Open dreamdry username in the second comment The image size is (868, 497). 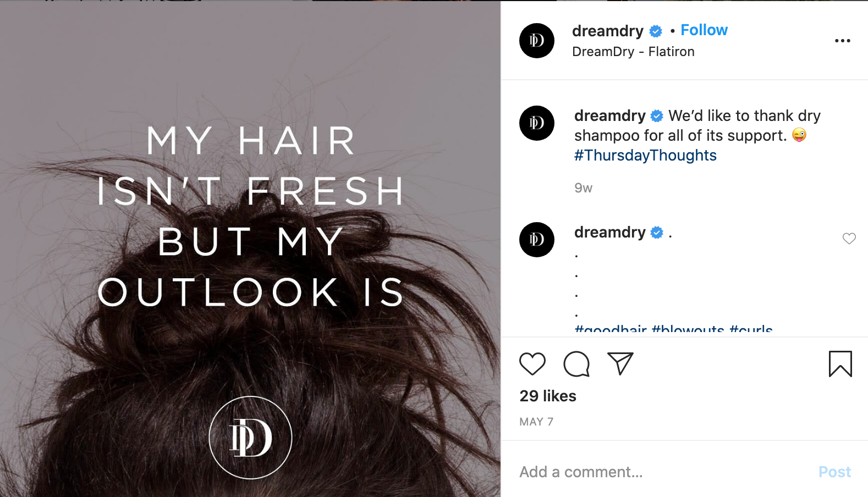click(609, 233)
